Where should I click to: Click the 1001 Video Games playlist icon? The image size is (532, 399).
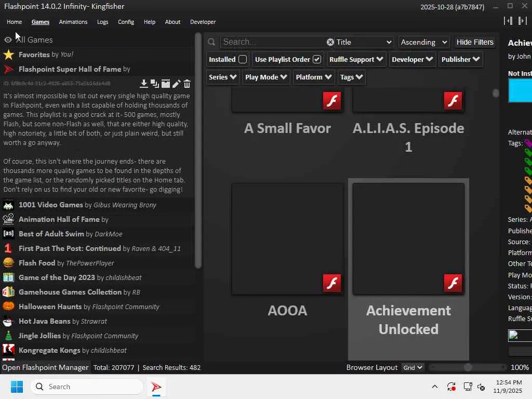click(8, 205)
